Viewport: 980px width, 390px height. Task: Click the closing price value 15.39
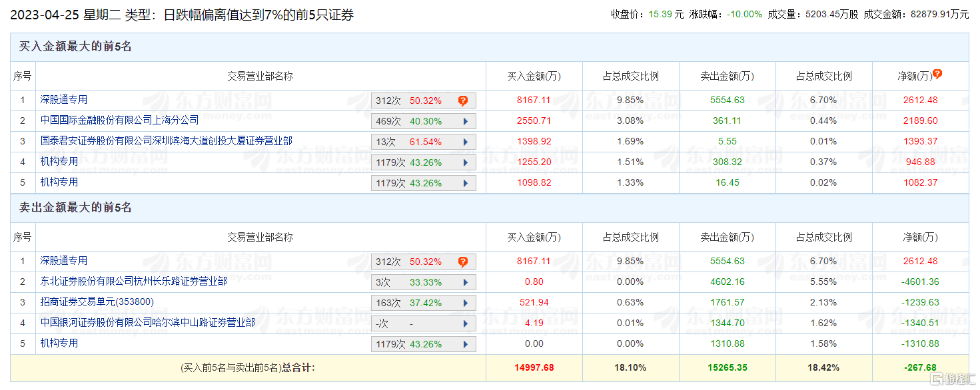pyautogui.click(x=662, y=14)
